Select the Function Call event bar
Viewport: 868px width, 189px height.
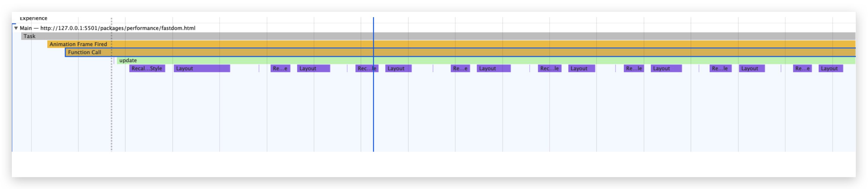[x=460, y=52]
